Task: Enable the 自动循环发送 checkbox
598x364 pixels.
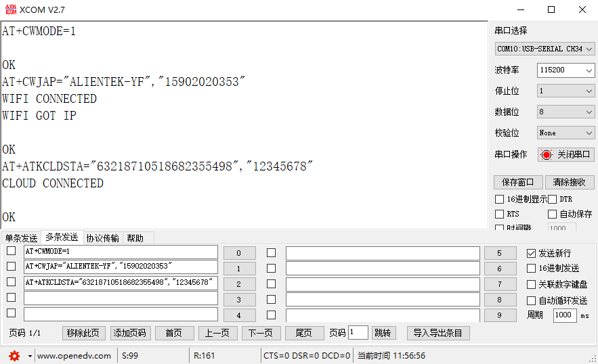Action: [532, 300]
